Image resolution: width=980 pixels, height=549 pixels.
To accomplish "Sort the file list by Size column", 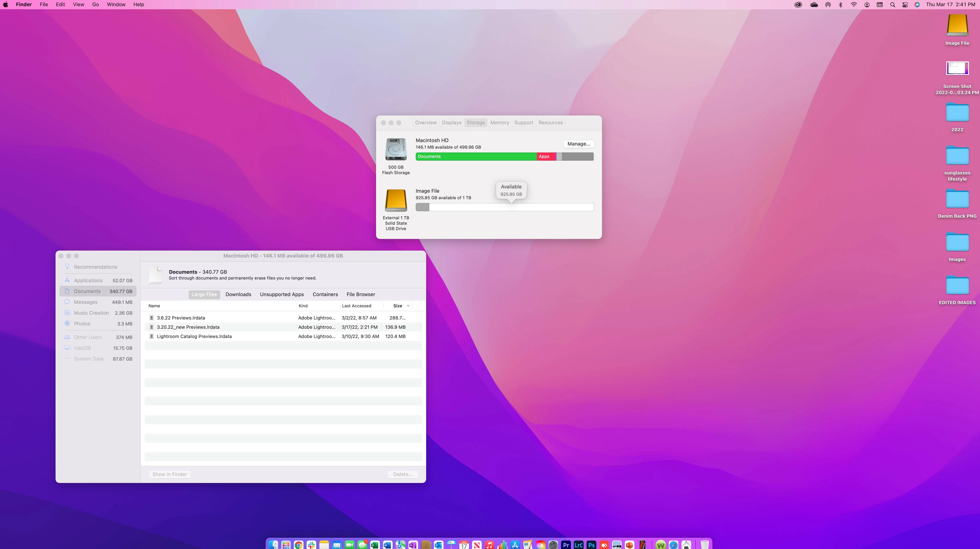I will click(x=398, y=306).
